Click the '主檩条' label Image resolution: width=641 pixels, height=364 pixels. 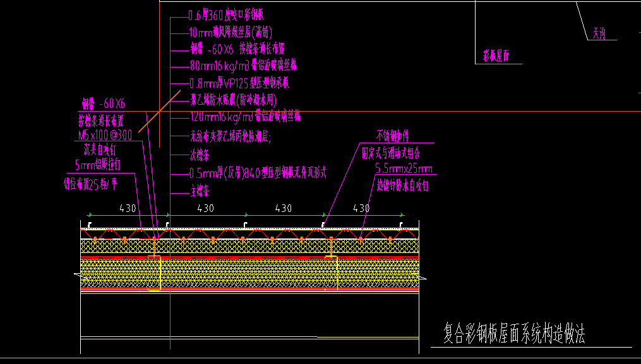[x=200, y=191]
